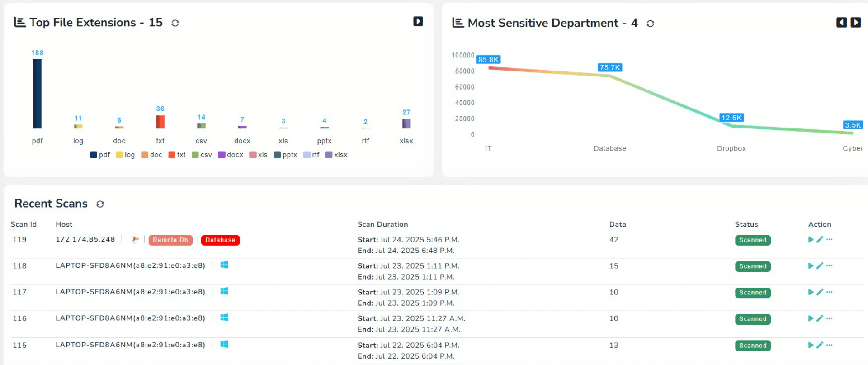Go to next page of Top File Extensions

(x=418, y=21)
